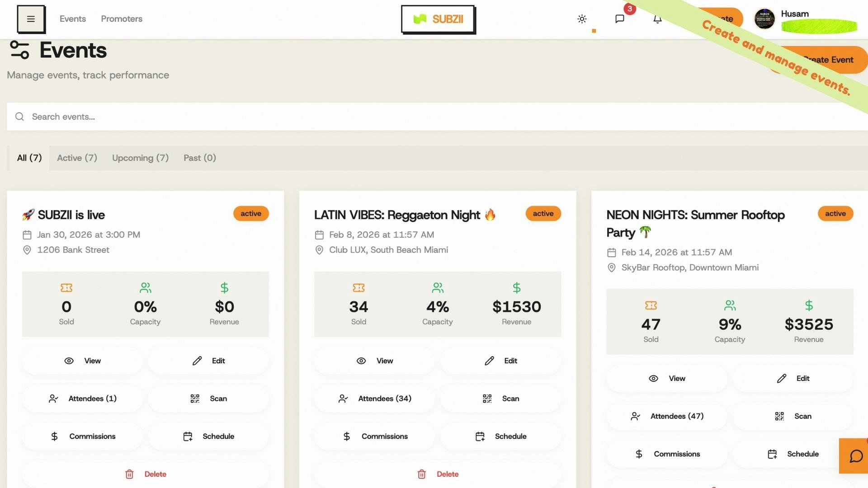Toggle theme with the sun icon
The height and width of the screenshot is (488, 868).
[x=582, y=19]
